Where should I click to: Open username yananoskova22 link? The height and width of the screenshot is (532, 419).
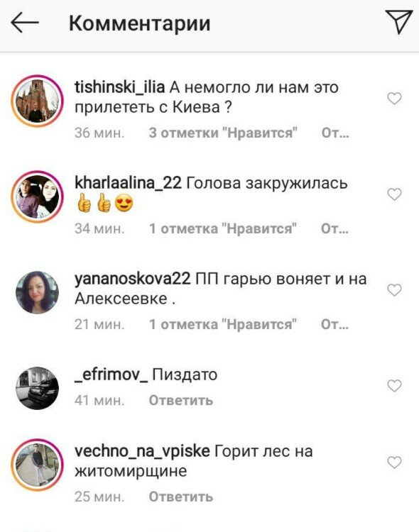133,279
